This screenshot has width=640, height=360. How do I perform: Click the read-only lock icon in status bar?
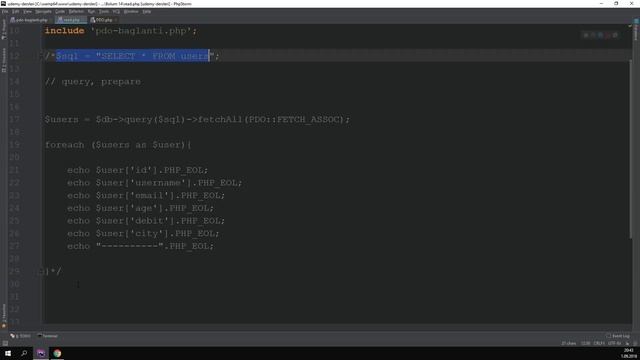point(628,343)
